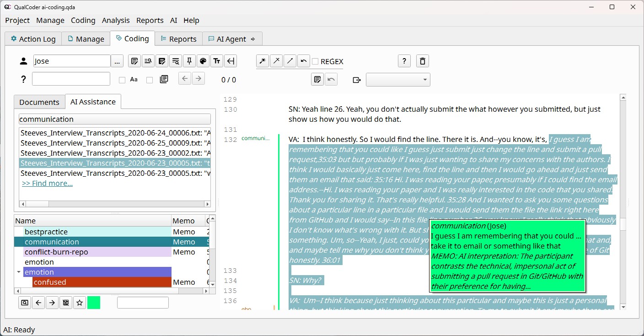The image size is (644, 336).
Task: Click the communication search field in AI Assistance
Action: (114, 119)
